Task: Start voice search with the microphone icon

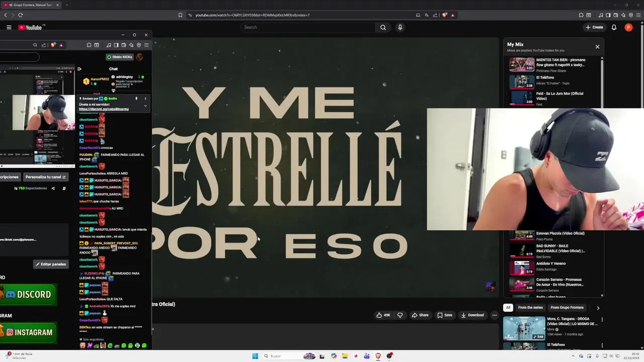Action: (400, 28)
